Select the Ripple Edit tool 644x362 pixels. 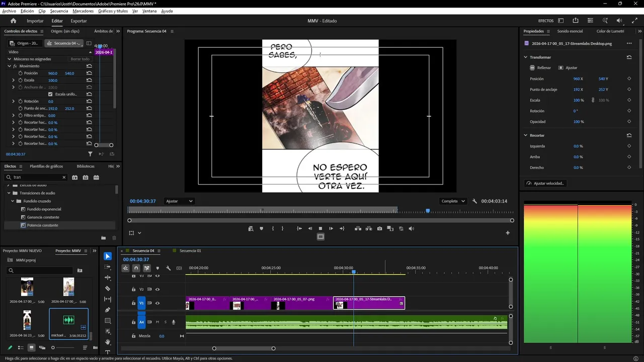(108, 278)
